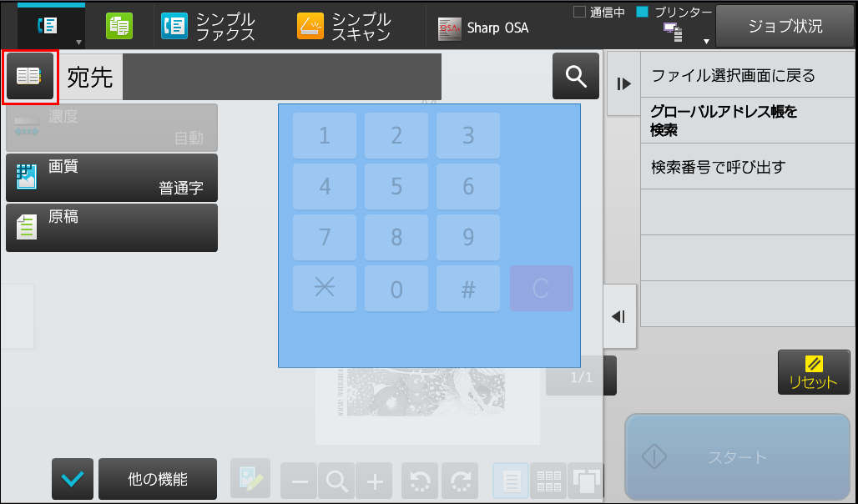Open ジョブ状況 job status
The width and height of the screenshot is (858, 504).
click(x=785, y=26)
